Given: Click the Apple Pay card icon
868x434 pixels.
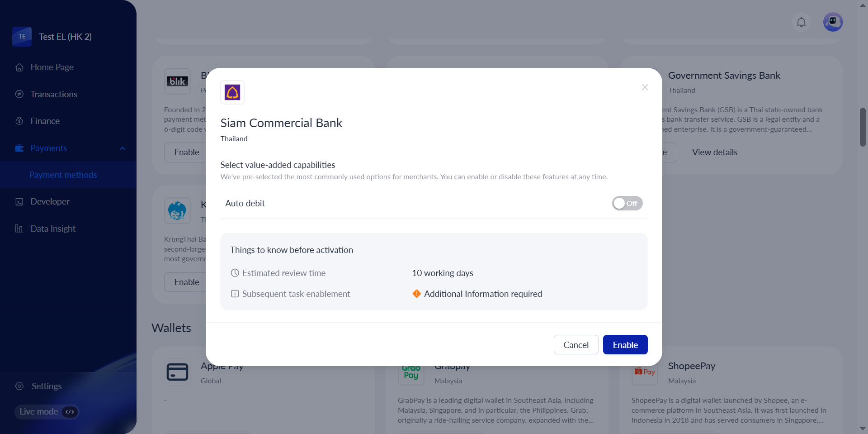Looking at the screenshot, I should (177, 372).
